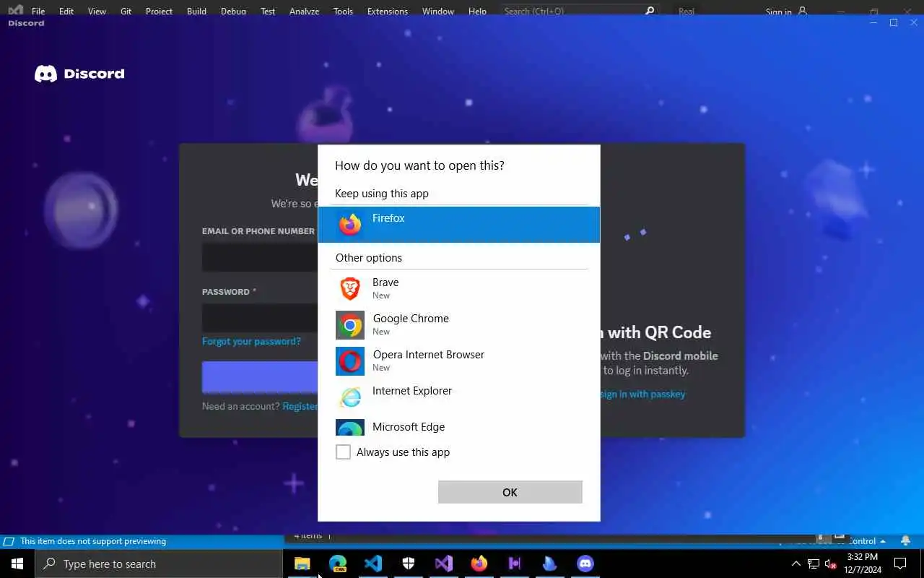Click the status bar preview message text
This screenshot has width=924, height=578.
coord(93,541)
